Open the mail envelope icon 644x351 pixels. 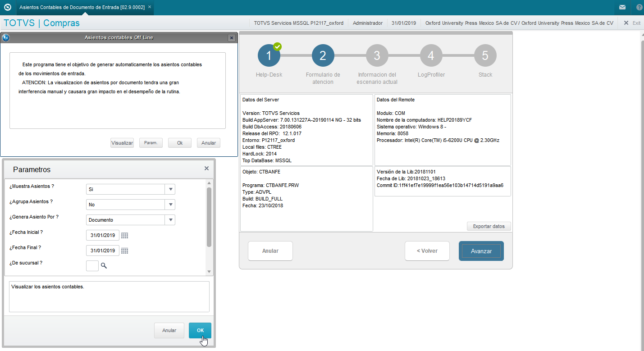click(622, 7)
